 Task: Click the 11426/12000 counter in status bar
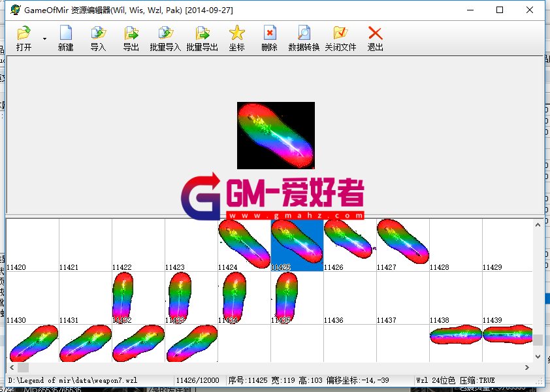[197, 380]
